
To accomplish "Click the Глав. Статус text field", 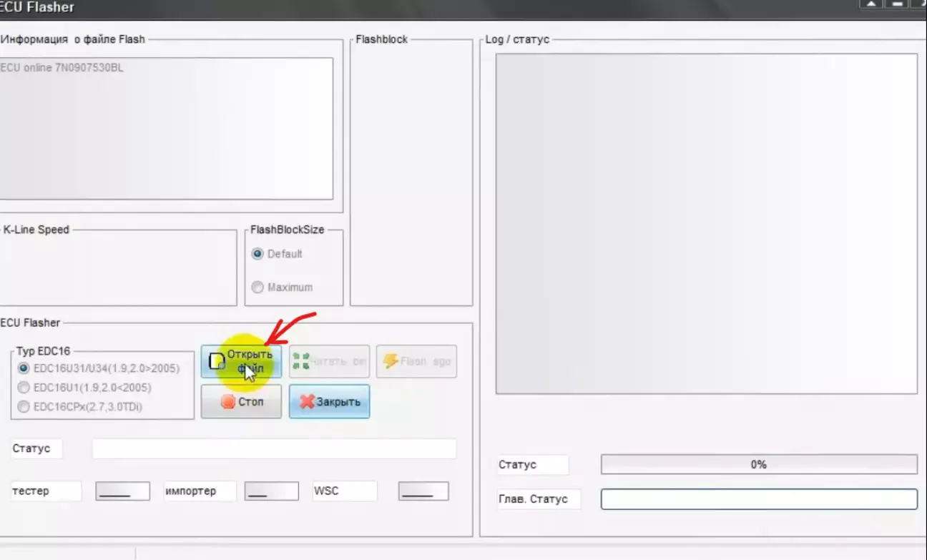I will point(758,499).
